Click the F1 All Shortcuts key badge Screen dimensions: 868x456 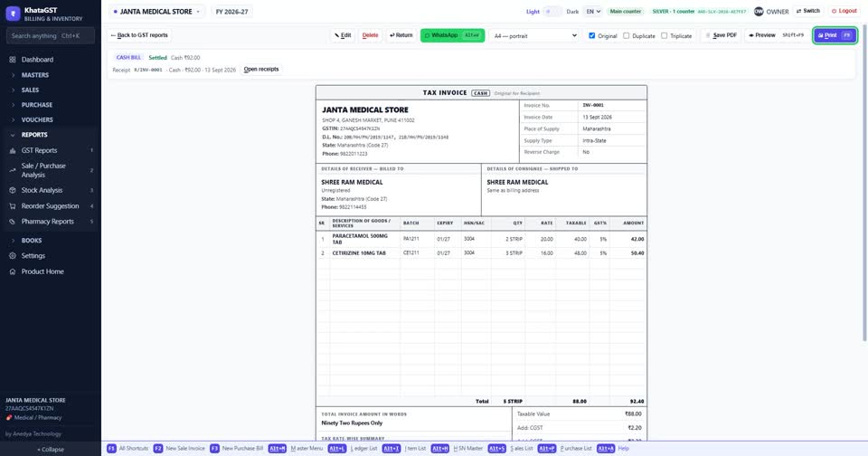pos(111,448)
